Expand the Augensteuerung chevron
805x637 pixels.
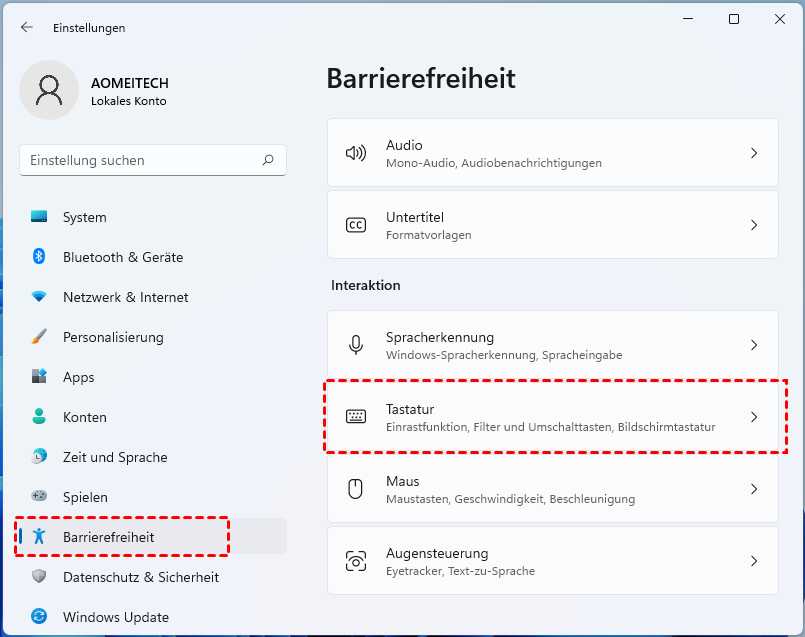754,561
